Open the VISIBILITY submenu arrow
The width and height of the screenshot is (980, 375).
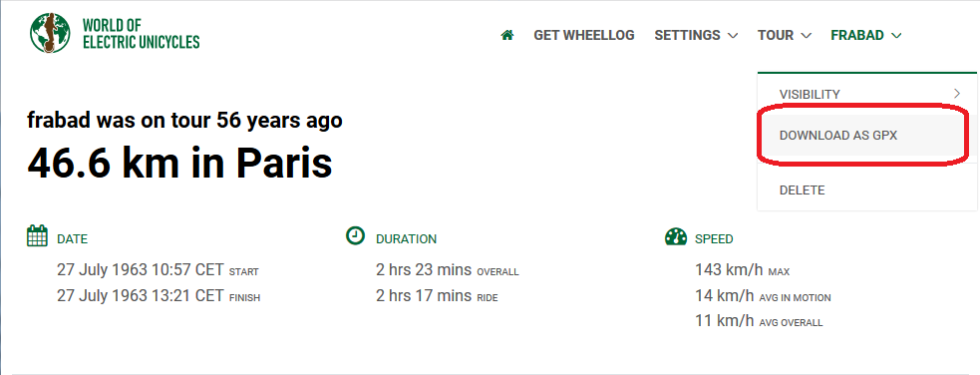point(957,94)
